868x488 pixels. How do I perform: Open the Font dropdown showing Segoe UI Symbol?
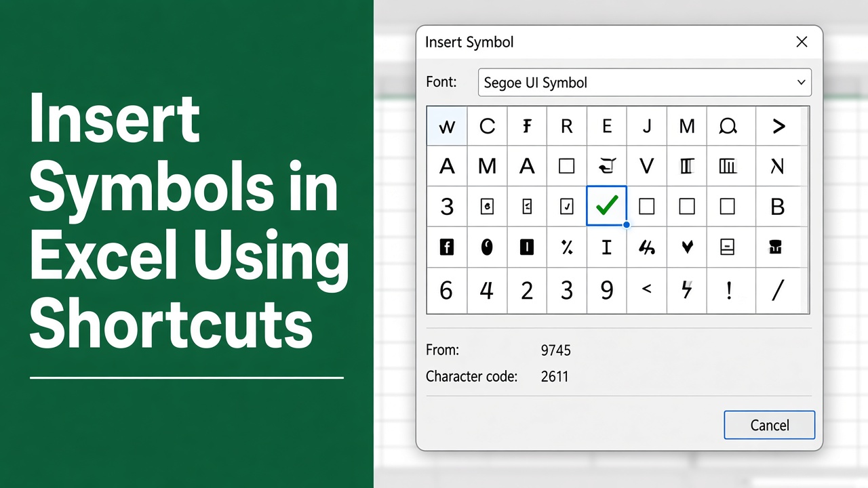point(644,83)
